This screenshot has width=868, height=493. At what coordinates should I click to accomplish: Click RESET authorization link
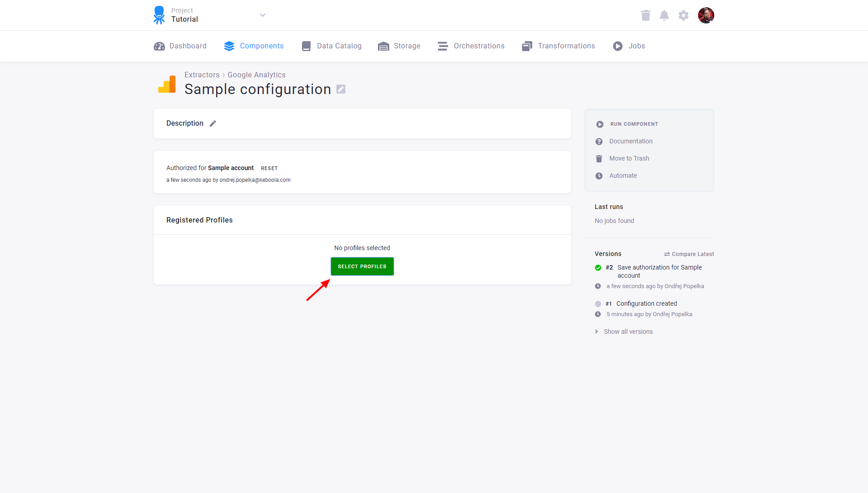[269, 168]
